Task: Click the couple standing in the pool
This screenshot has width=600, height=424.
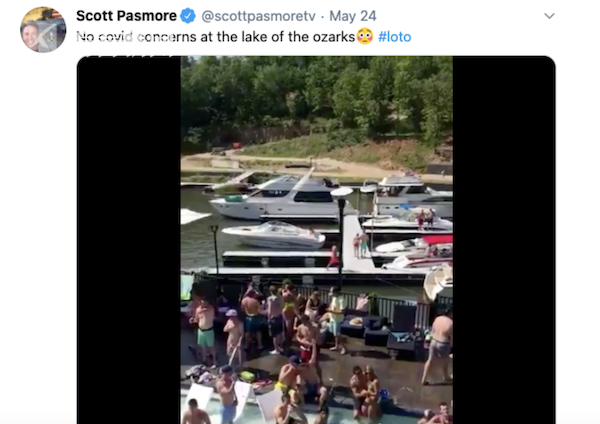Action: point(364,390)
